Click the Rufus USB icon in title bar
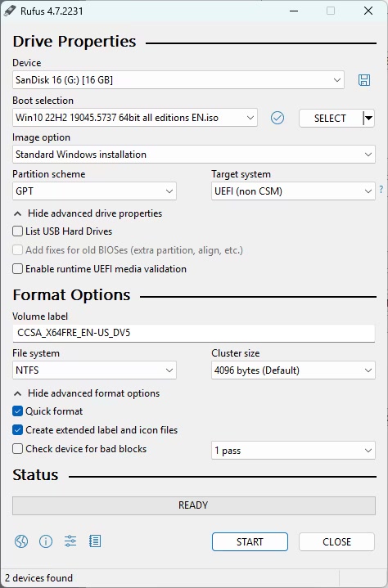388x588 pixels. click(10, 11)
